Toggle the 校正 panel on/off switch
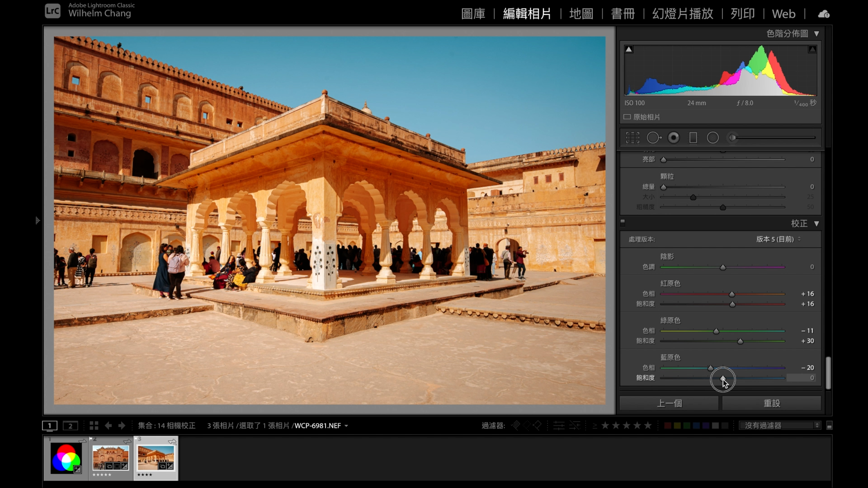Image resolution: width=868 pixels, height=488 pixels. click(x=623, y=222)
